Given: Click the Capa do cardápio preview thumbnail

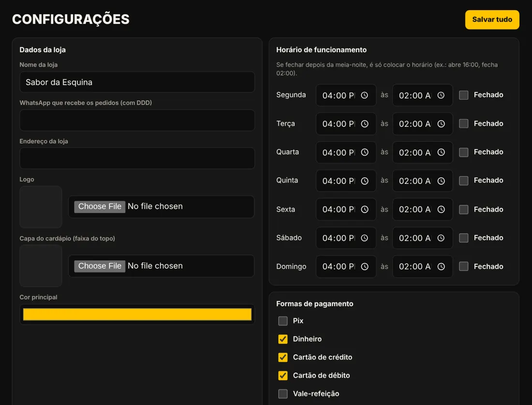Looking at the screenshot, I should point(41,266).
